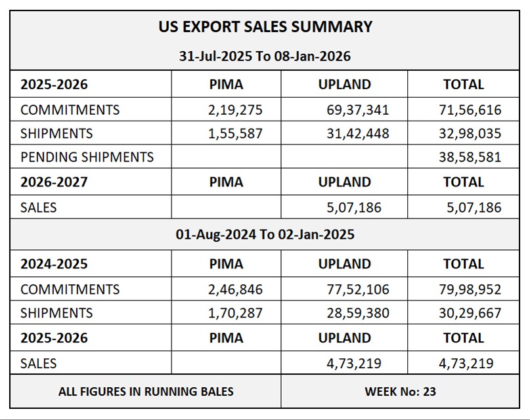Select the PIMA commitments value 2,46,846
Image resolution: width=530 pixels, height=420 pixels.
pyautogui.click(x=234, y=289)
